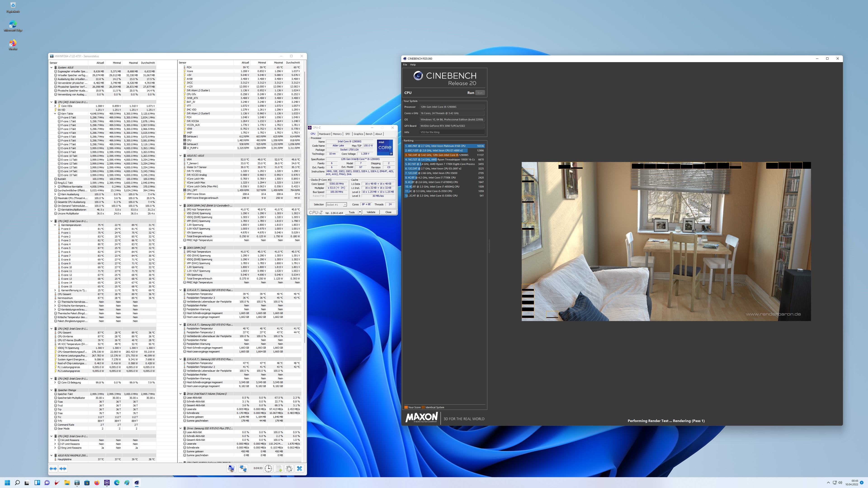This screenshot has width=868, height=488.
Task: Open HWiNFO sensor settings gear icon
Action: pos(289,469)
